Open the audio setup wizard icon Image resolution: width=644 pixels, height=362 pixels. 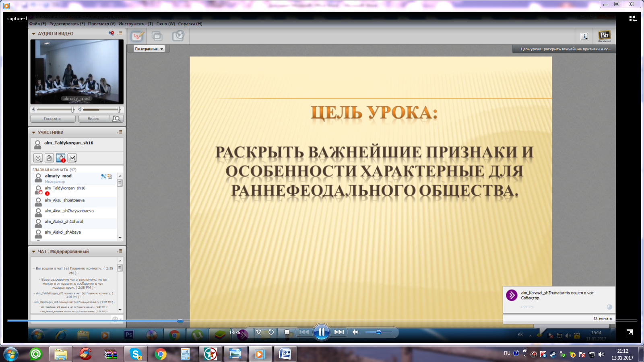111,33
